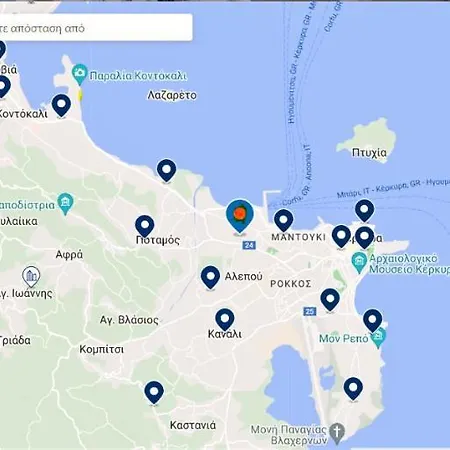Open the Αρχαιολογικό Μουσείο Κέρκυρας museum icon
This screenshot has width=450, height=450.
click(359, 262)
